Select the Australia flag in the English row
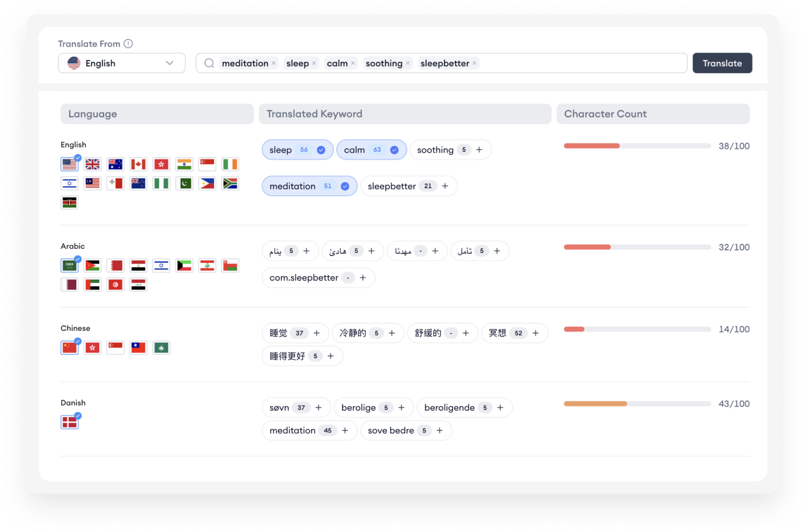 (115, 164)
